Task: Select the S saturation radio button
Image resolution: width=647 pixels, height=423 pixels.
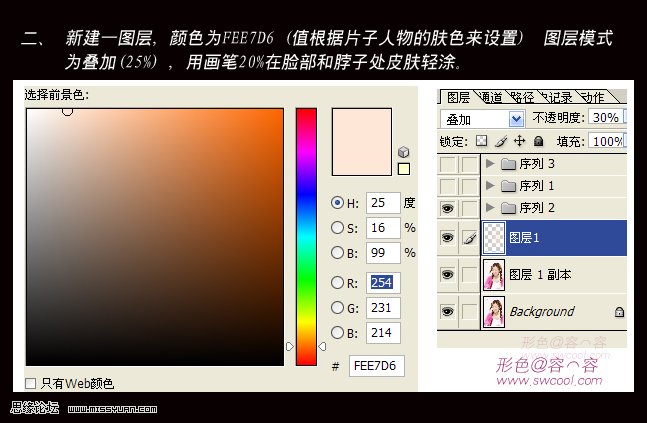Action: (x=337, y=226)
